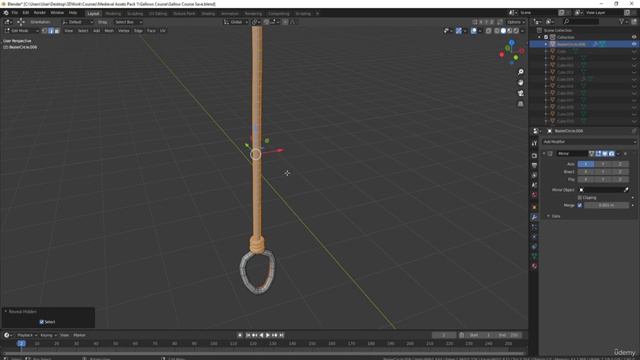This screenshot has width=640, height=360.
Task: Open the Global transform orientation dropdown
Action: coord(236,22)
